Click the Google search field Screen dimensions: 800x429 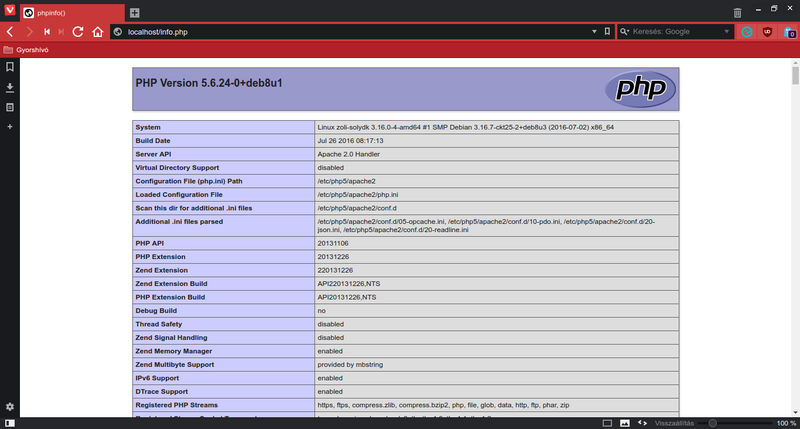click(x=676, y=32)
